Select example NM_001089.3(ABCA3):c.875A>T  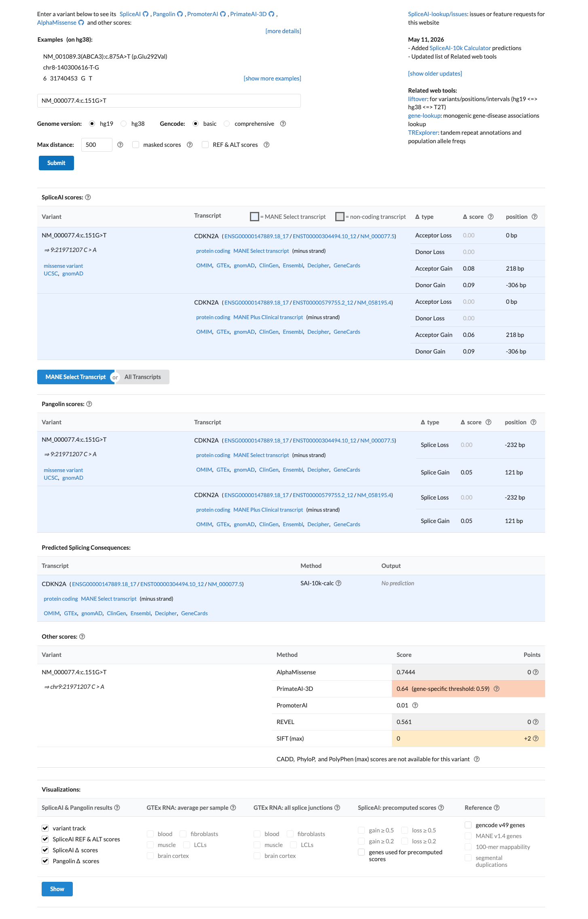click(105, 57)
